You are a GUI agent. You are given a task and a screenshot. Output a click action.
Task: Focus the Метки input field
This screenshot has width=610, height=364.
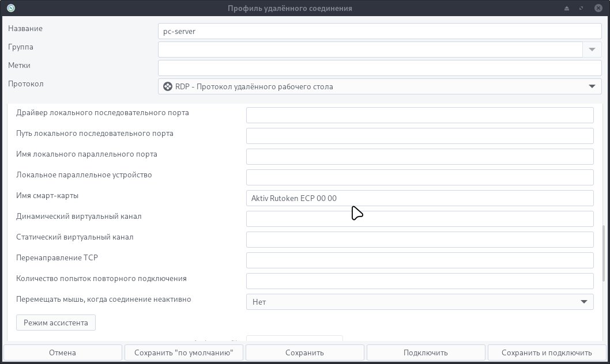379,68
